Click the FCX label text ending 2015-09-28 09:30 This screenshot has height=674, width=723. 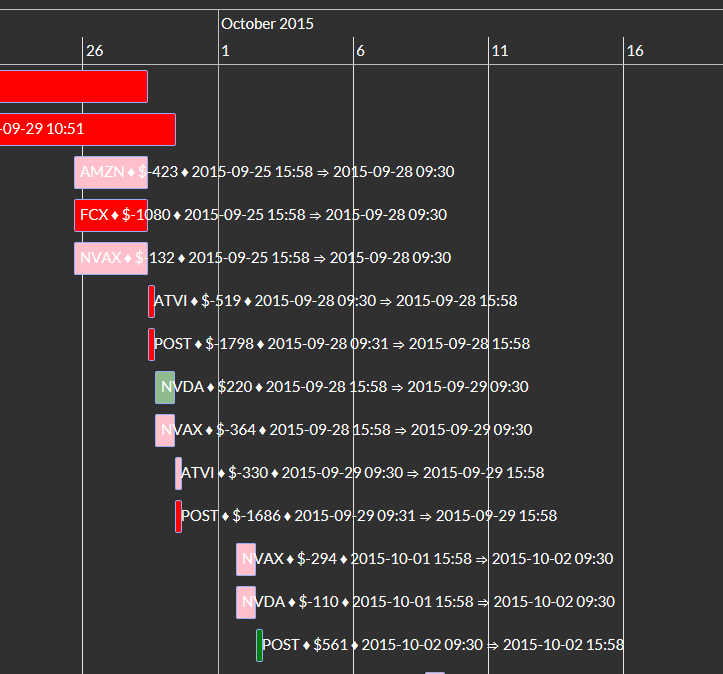point(263,215)
